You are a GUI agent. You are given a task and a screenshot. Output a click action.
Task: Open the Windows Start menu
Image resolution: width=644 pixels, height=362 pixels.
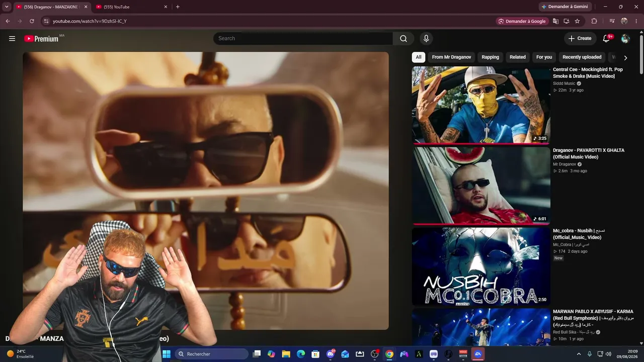pyautogui.click(x=167, y=354)
